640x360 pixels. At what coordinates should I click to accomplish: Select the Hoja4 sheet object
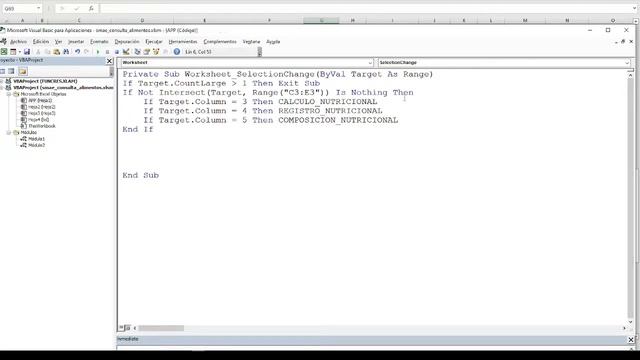point(38,120)
